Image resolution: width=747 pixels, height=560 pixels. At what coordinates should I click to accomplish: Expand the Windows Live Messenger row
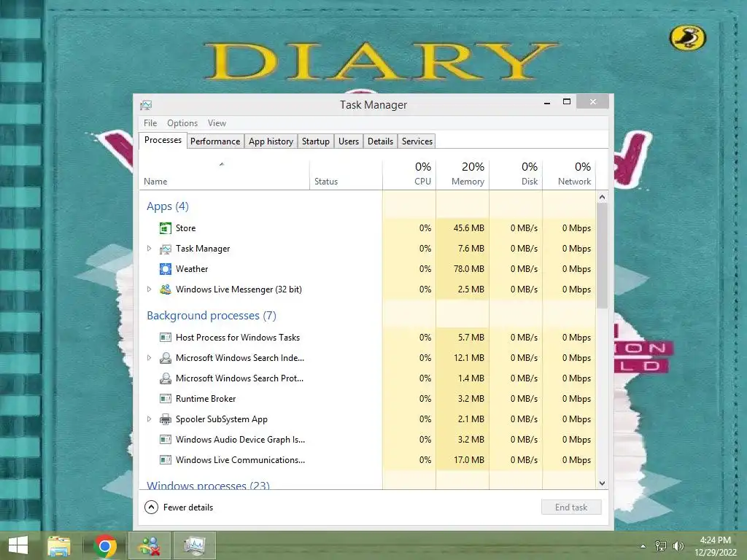pos(149,289)
